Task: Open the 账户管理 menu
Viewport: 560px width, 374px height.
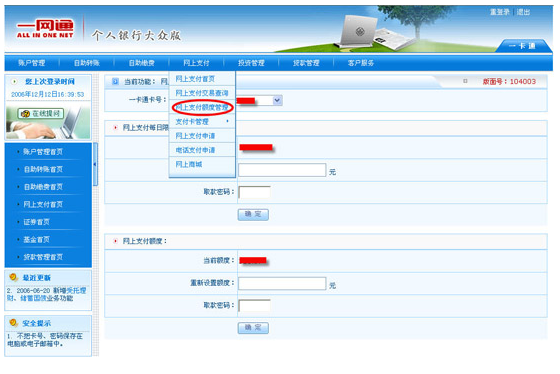Action: coord(32,63)
